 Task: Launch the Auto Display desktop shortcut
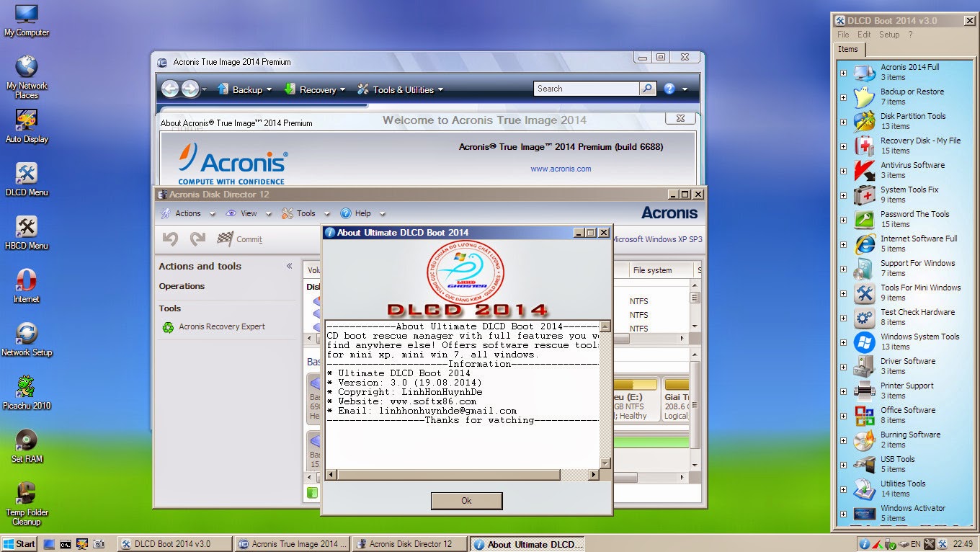click(27, 126)
